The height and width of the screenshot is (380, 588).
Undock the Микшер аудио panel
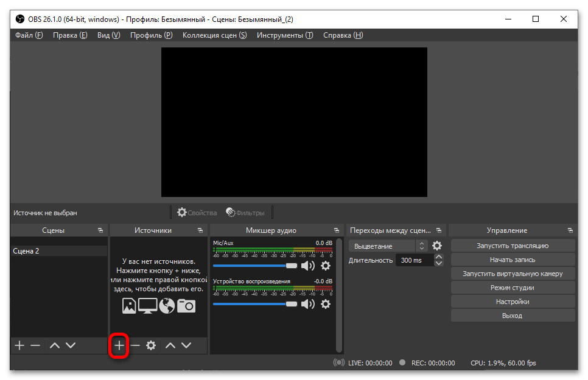pos(337,230)
